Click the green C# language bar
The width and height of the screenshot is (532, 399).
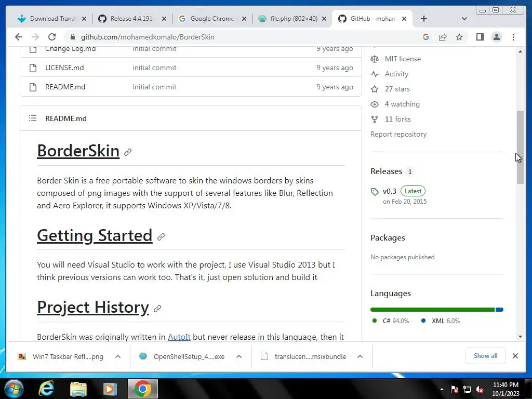433,310
